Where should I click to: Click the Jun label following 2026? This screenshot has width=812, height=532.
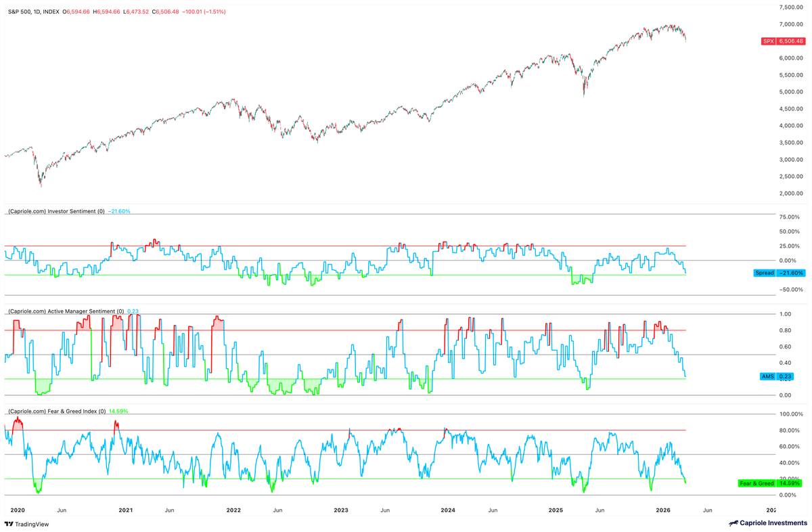tap(706, 510)
